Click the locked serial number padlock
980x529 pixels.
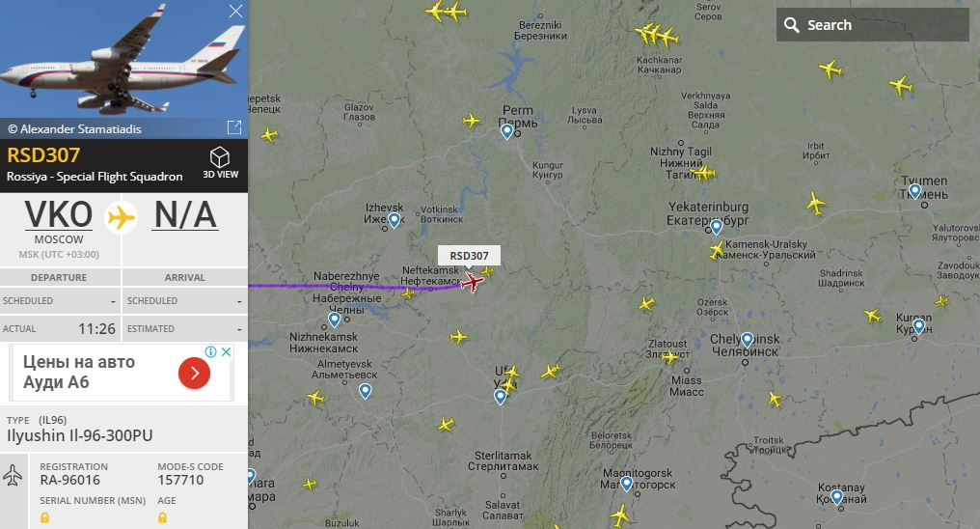click(45, 517)
